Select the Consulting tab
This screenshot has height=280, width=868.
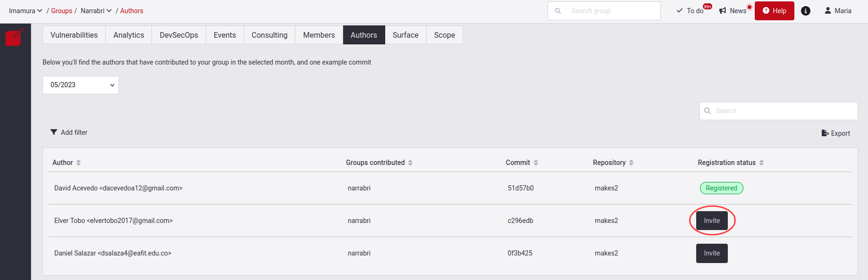click(270, 35)
